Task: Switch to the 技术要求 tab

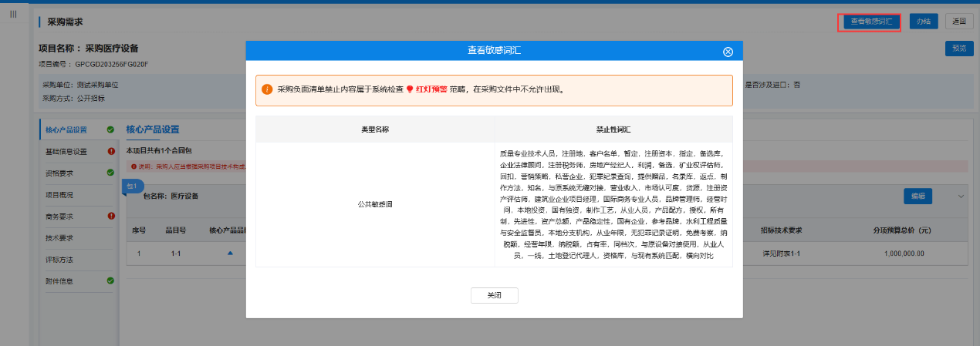Action: [x=59, y=238]
